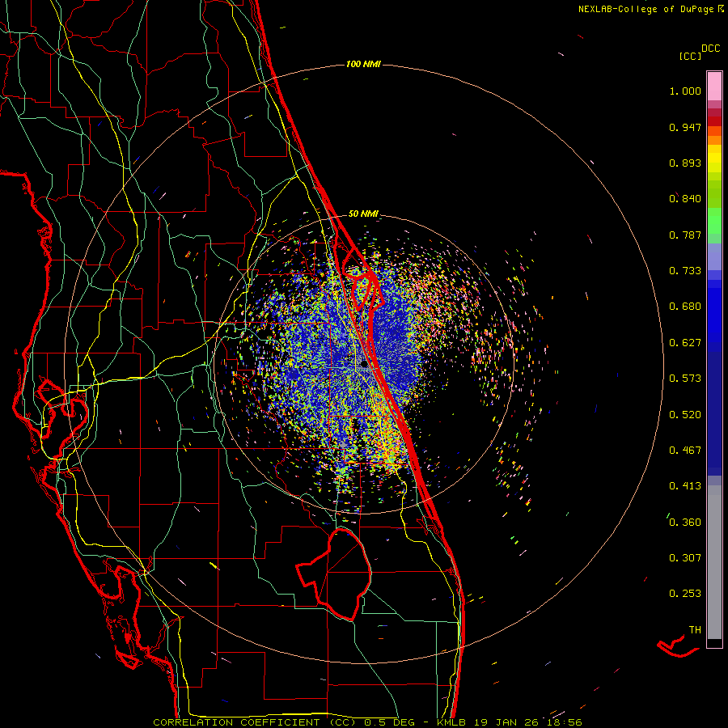Click the 0.627 color scale value
Image resolution: width=728 pixels, height=728 pixels.
(685, 343)
